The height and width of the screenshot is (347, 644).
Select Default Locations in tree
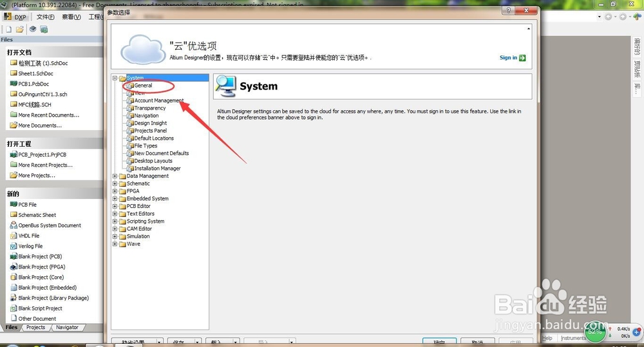tap(154, 138)
